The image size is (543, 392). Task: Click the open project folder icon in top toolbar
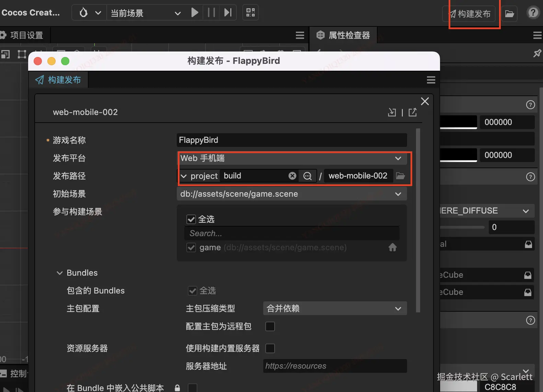509,14
